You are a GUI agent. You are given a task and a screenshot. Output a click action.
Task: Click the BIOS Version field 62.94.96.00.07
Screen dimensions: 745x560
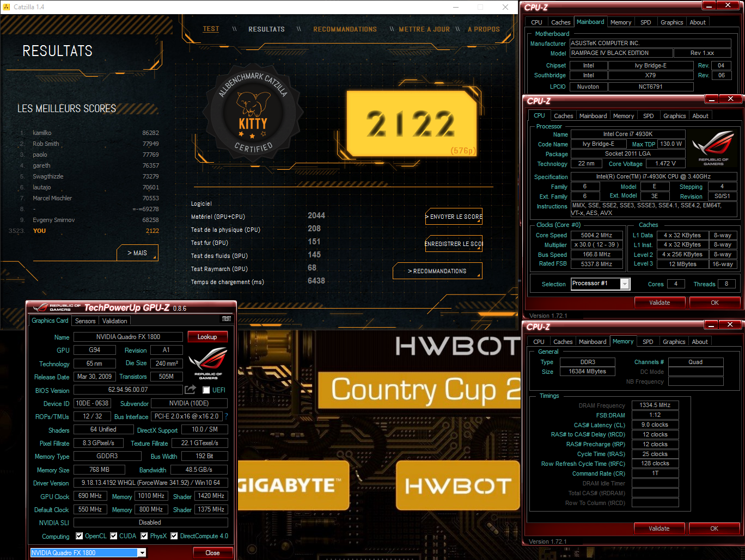point(128,390)
